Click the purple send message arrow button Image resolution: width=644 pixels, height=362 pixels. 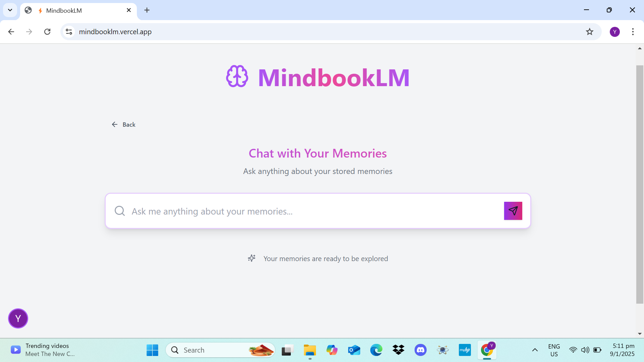(513, 211)
